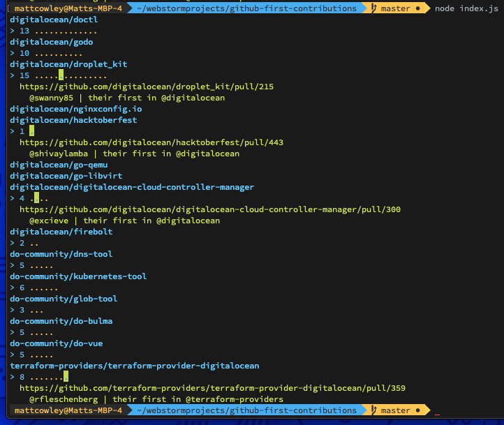Click the digitalocean/firebolt line
504x425 pixels.
61,232
